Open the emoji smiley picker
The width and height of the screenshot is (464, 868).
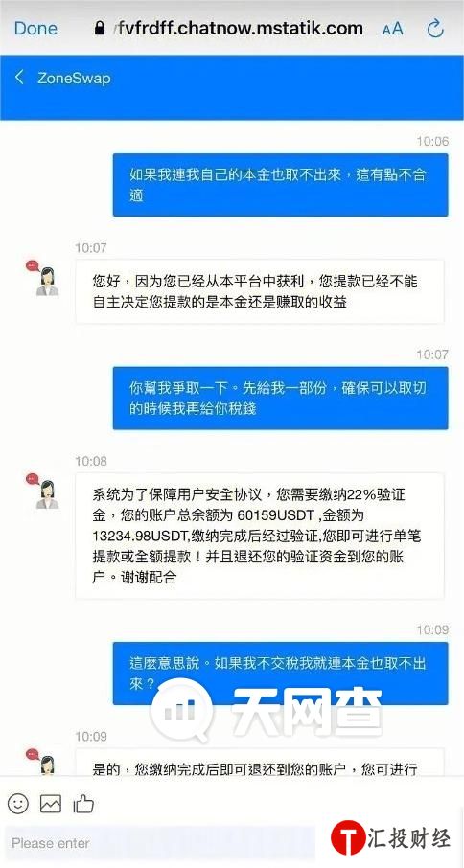pos(17,803)
